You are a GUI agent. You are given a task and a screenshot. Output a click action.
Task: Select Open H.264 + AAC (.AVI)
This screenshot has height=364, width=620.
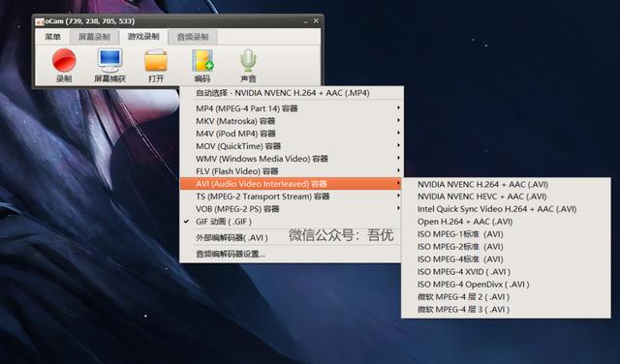pos(506,222)
